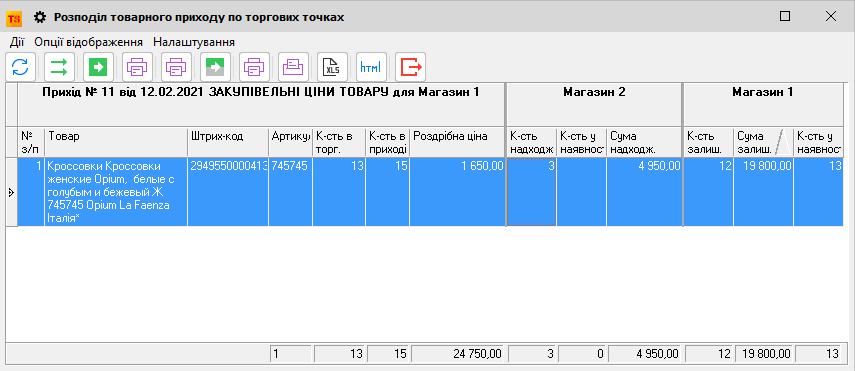This screenshot has height=371, width=855.
Task: Click the blue refresh arrows icon
Action: point(20,68)
